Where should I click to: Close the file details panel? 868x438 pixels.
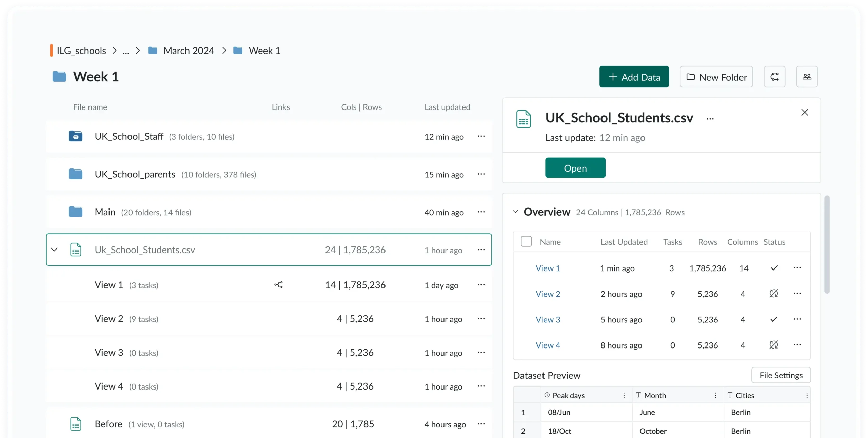(x=804, y=113)
